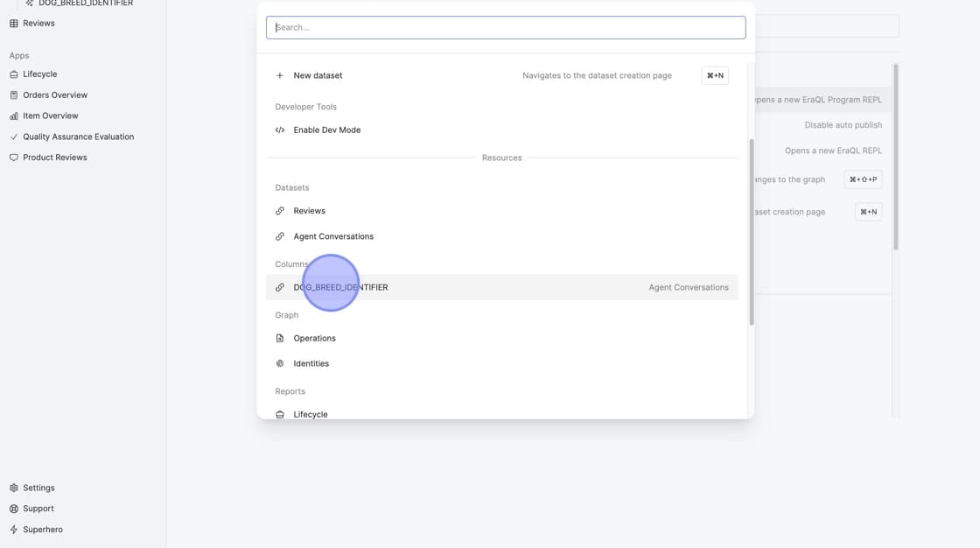Click the Reviews table icon in sidebar
Image resolution: width=980 pixels, height=548 pixels.
coord(13,24)
